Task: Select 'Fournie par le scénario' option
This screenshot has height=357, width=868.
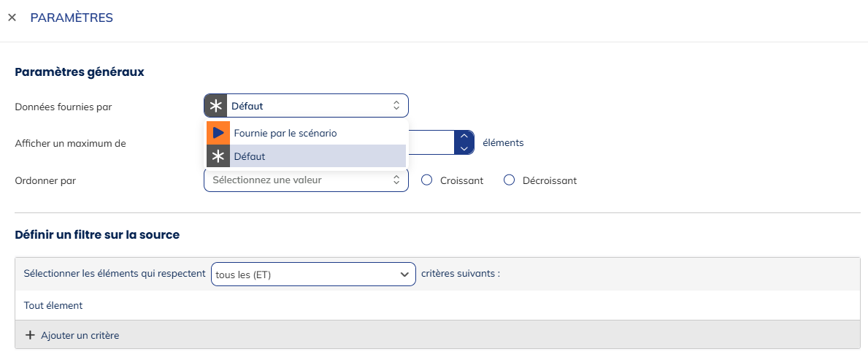Action: pyautogui.click(x=285, y=134)
